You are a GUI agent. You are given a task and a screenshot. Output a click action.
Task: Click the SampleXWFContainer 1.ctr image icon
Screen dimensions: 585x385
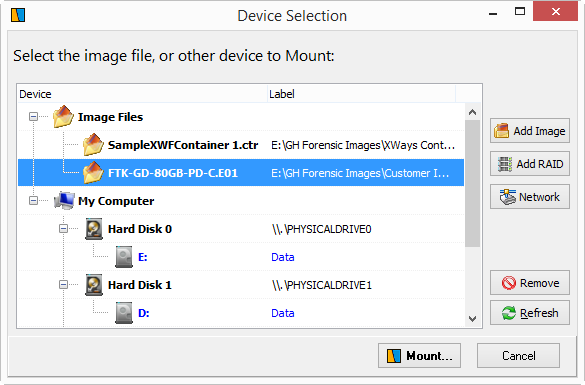(93, 144)
